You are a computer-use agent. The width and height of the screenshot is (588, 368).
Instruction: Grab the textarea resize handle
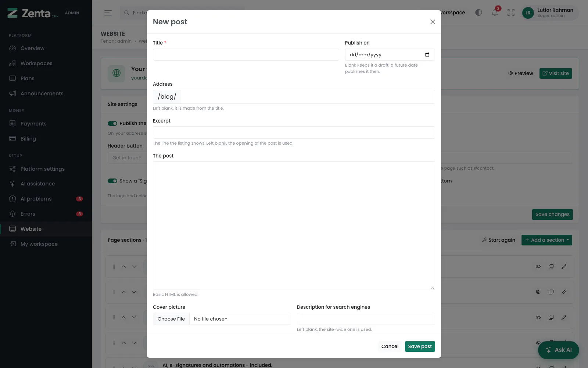coord(433,287)
